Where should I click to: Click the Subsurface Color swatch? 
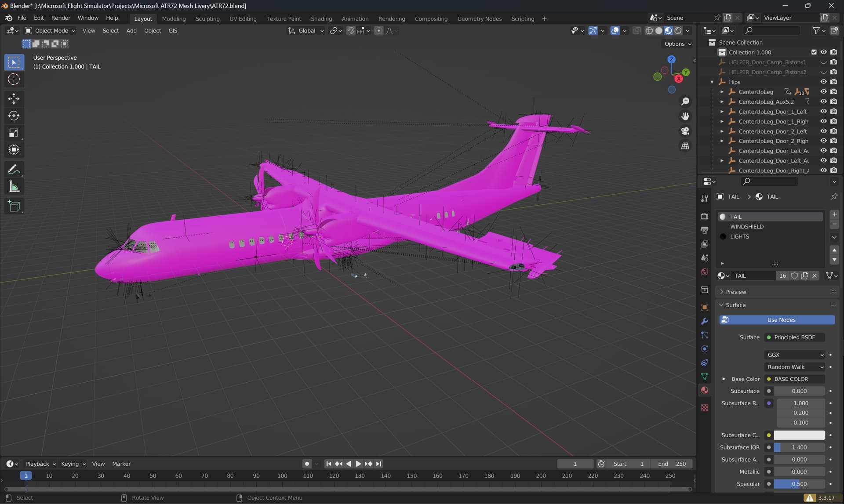[x=799, y=435]
